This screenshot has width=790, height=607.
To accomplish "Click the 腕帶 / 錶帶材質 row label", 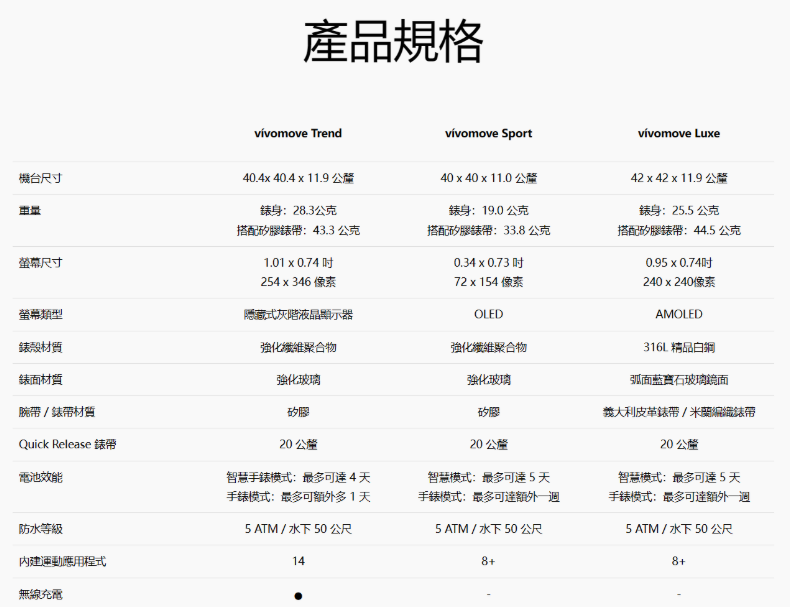I will [x=56, y=412].
